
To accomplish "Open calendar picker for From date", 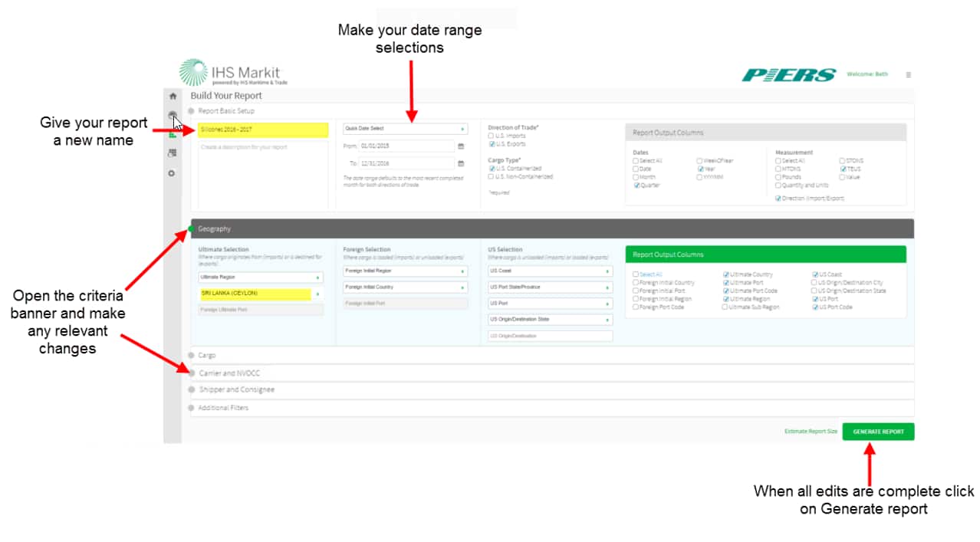I will click(461, 146).
